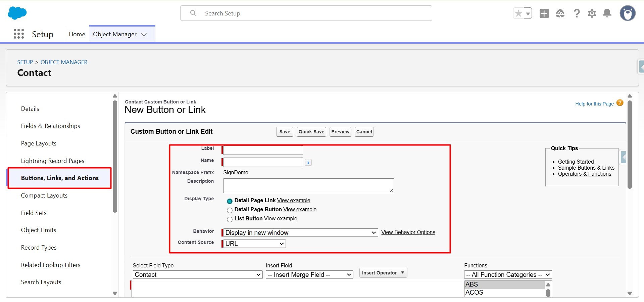Open the Insert Merge Field dropdown

pos(309,275)
